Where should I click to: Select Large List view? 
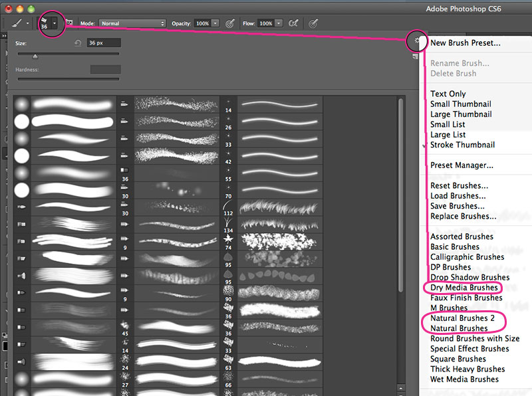(x=448, y=134)
